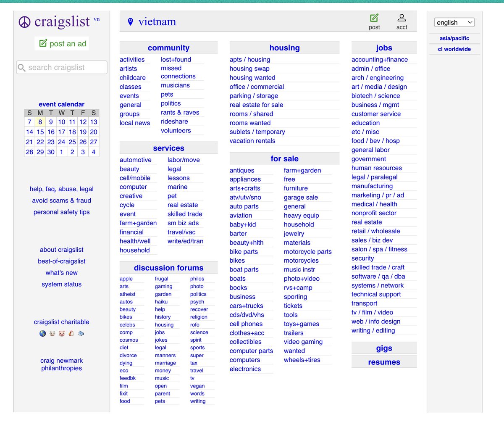
Task: Click the for sale section heading
Action: [284, 158]
